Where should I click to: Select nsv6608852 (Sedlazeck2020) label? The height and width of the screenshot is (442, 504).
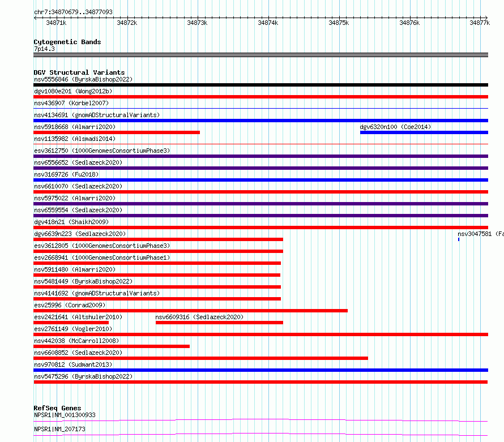coord(78,353)
